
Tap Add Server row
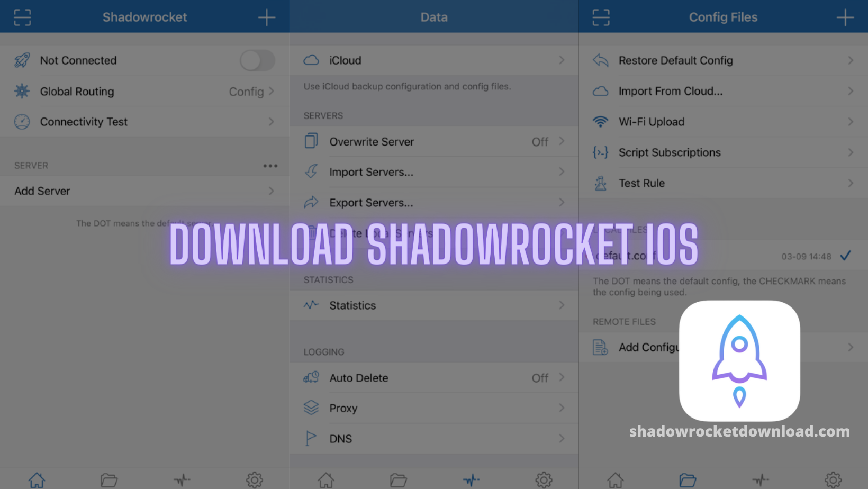point(144,191)
